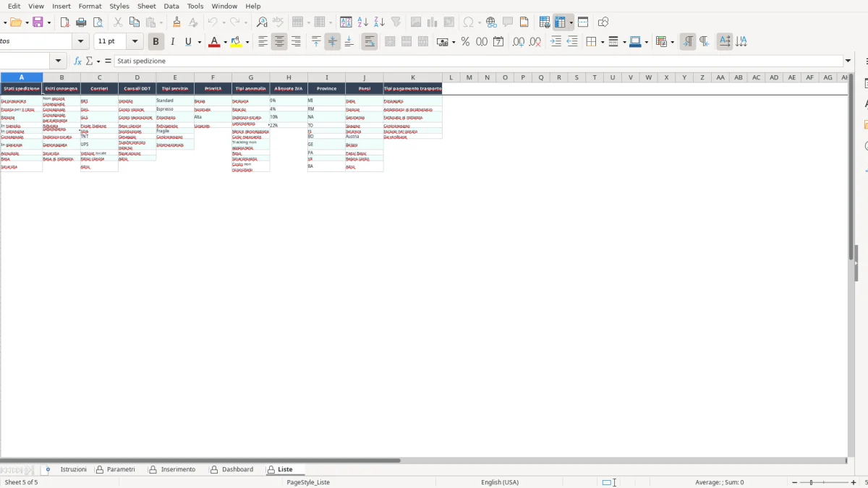This screenshot has width=868, height=488.
Task: Open the font size dropdown
Action: (x=135, y=42)
